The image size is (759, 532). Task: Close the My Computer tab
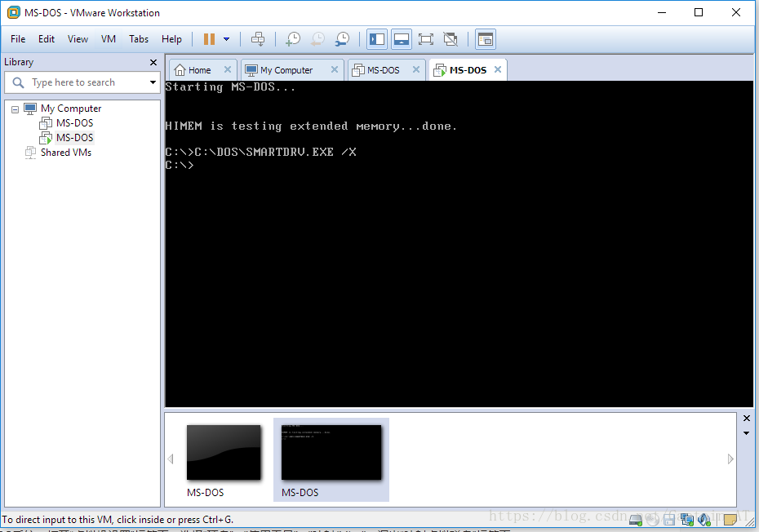point(335,69)
